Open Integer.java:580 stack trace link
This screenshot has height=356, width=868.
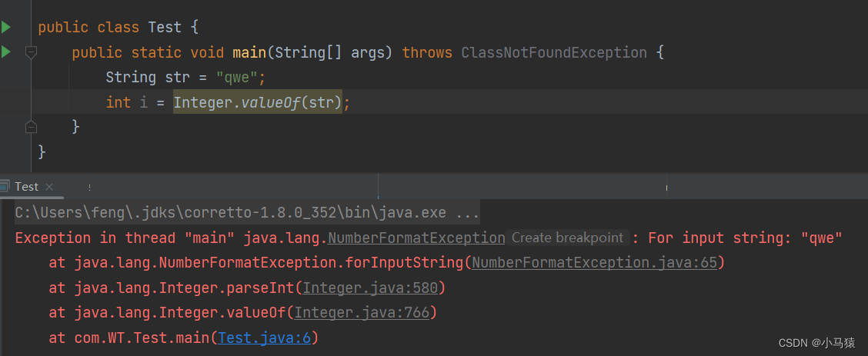click(370, 288)
